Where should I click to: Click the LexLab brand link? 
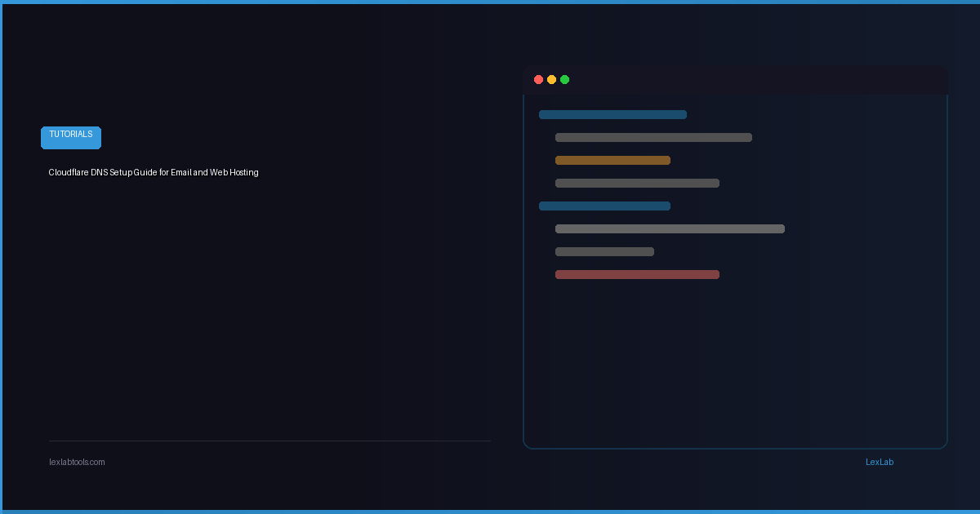(x=880, y=462)
